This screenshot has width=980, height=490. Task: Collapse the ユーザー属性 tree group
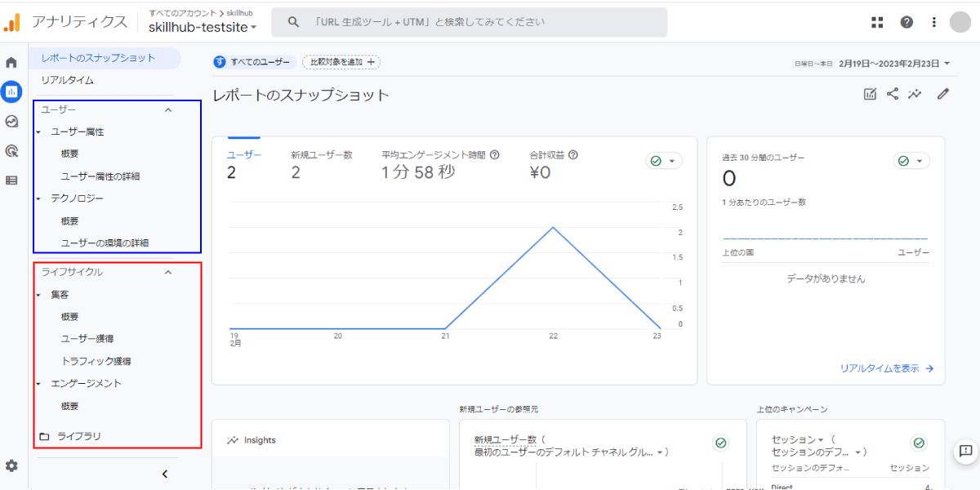tap(38, 131)
